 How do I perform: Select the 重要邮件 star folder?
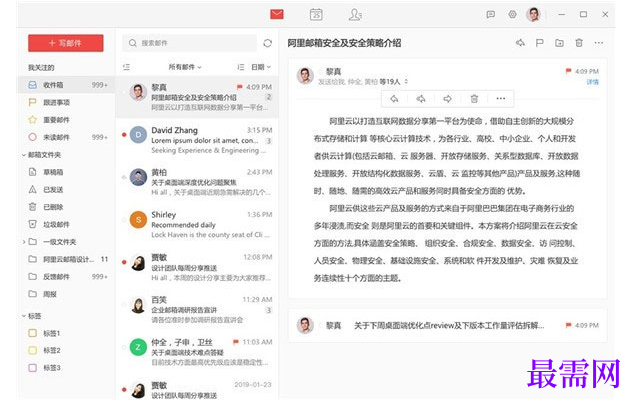(66, 120)
